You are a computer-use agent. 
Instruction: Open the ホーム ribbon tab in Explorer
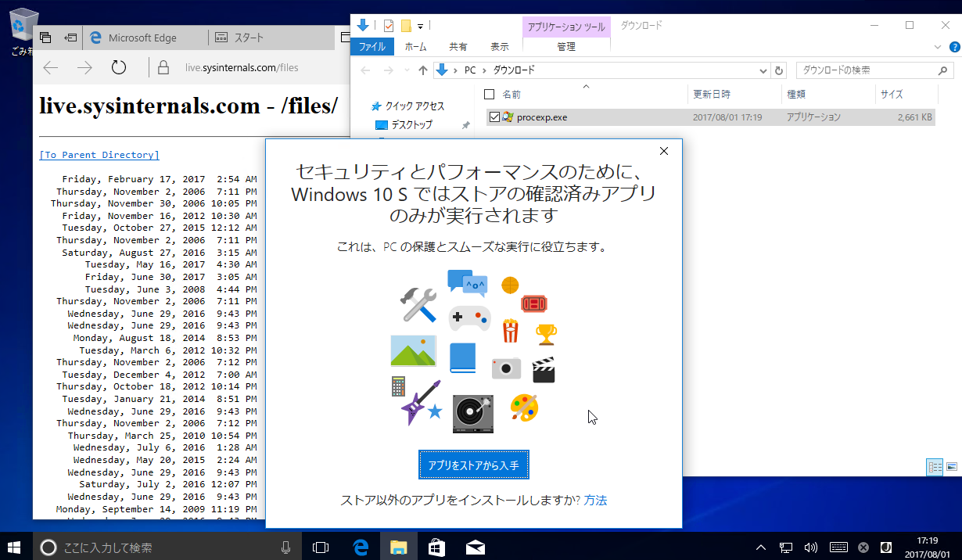click(415, 47)
